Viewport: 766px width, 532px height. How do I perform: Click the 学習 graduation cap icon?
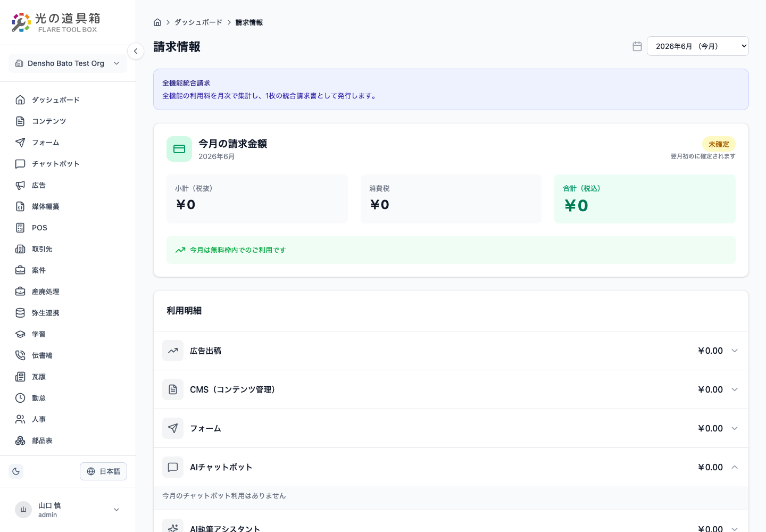tap(20, 334)
